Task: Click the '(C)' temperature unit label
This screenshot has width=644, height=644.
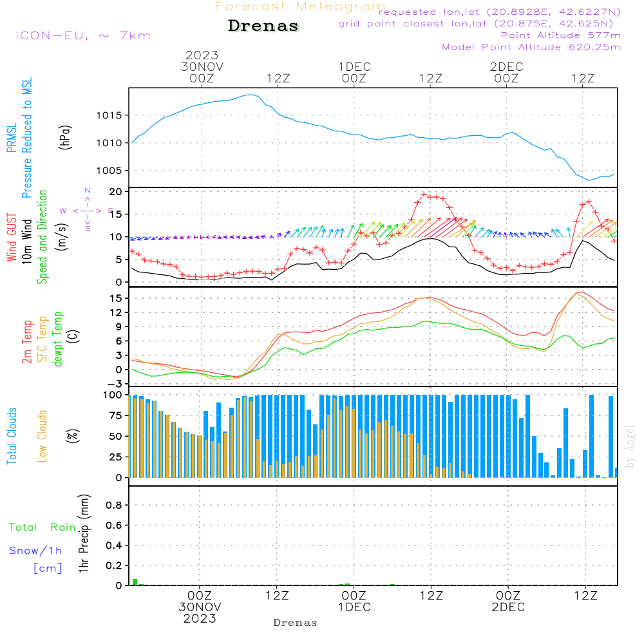Action: (x=73, y=336)
